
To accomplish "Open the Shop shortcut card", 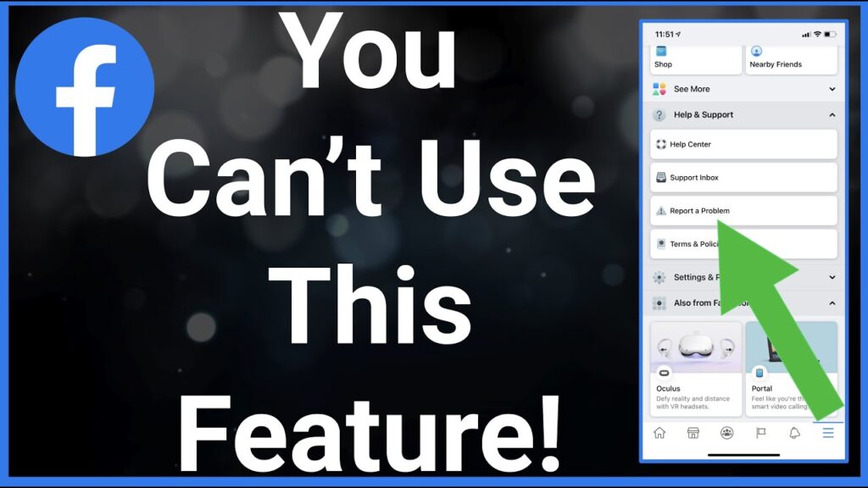I will click(696, 59).
